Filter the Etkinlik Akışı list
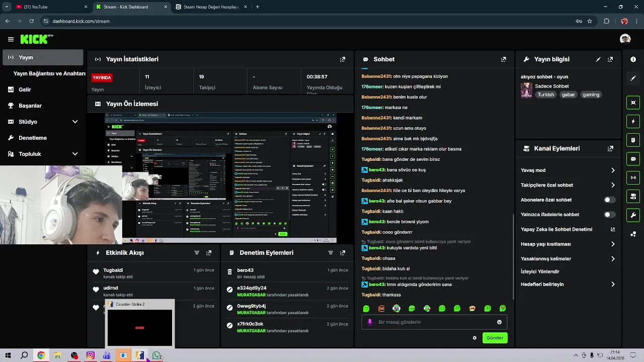Screen dimensions: 644x362 click(x=197, y=253)
